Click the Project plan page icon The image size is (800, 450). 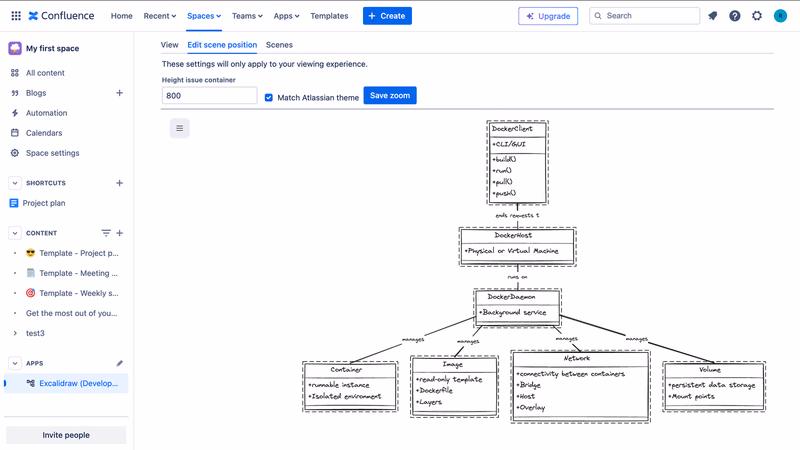[14, 203]
